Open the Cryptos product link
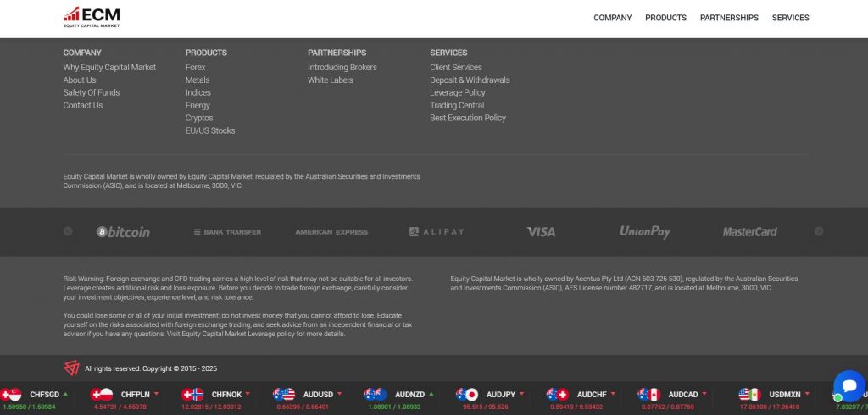The height and width of the screenshot is (415, 868). click(x=199, y=118)
